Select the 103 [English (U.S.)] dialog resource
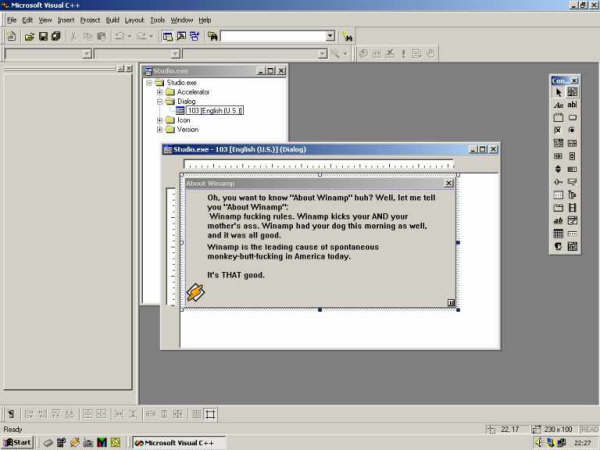This screenshot has width=600, height=450. point(215,111)
